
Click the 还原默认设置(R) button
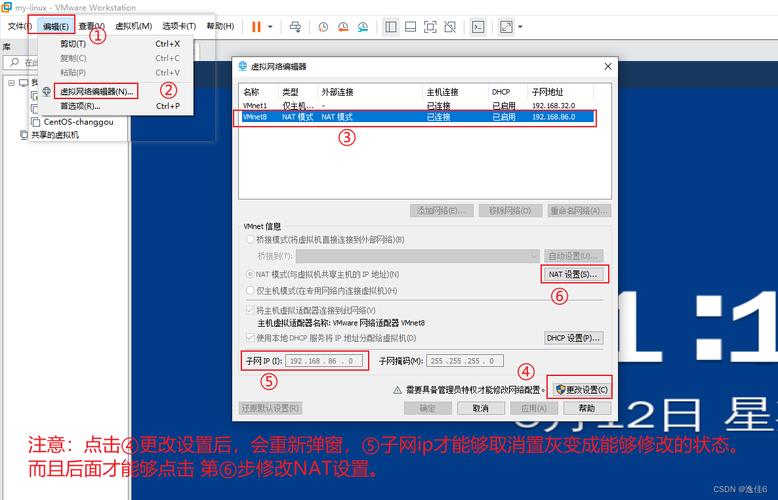(x=270, y=408)
